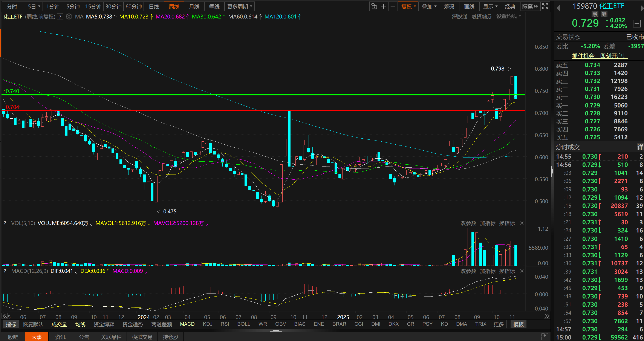Close the MACD indicator panel
The image size is (644, 341).
[522, 271]
